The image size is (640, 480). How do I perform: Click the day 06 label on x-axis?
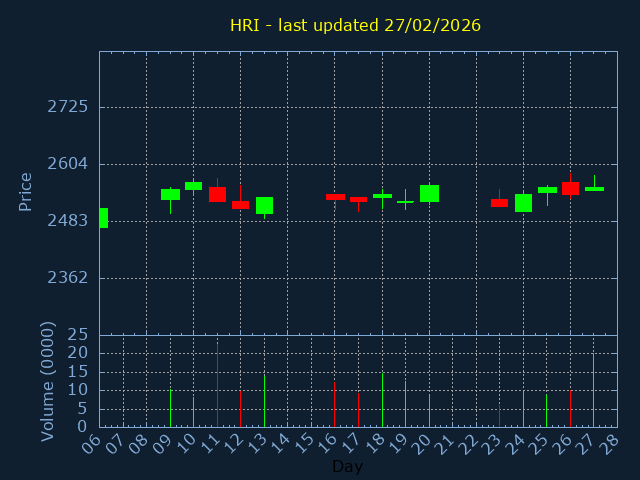(92, 443)
